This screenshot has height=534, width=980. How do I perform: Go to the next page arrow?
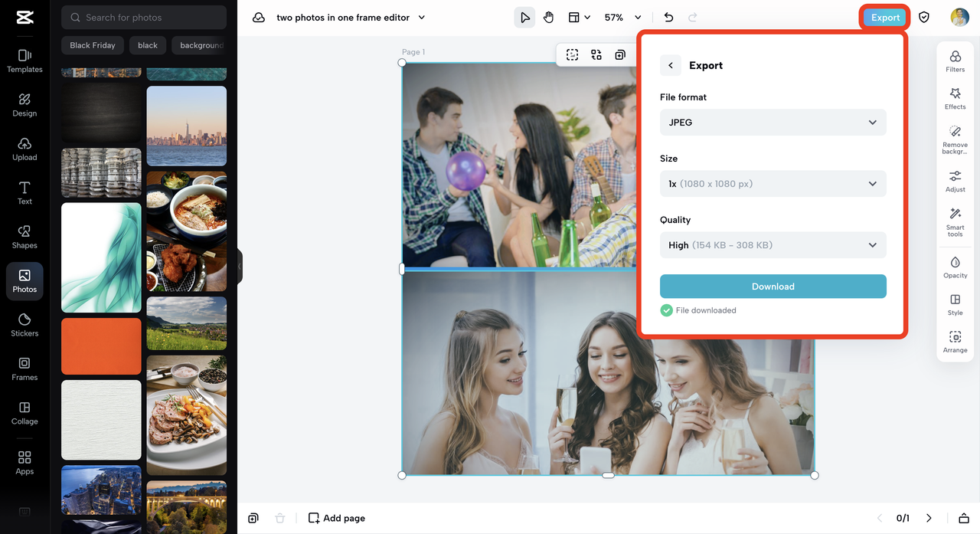click(929, 518)
